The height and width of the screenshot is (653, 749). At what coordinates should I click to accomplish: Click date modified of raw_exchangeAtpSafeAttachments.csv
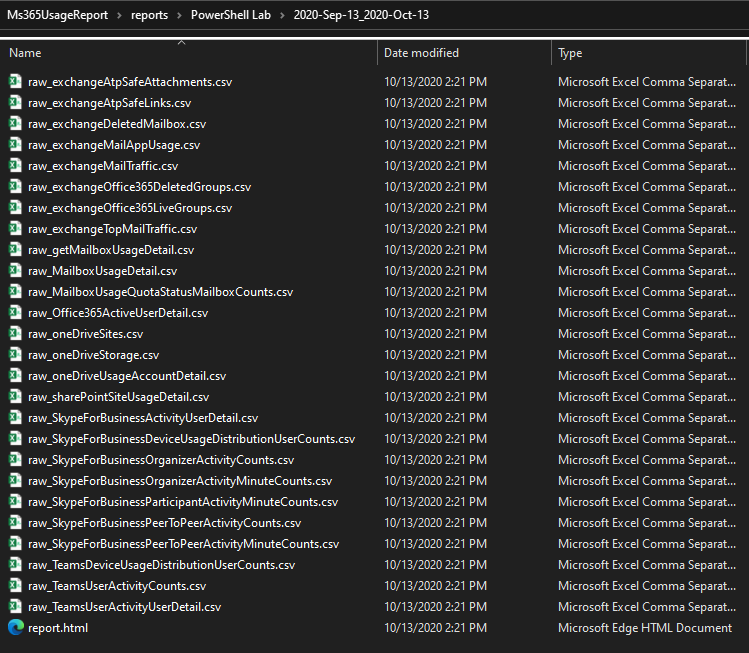(x=436, y=81)
